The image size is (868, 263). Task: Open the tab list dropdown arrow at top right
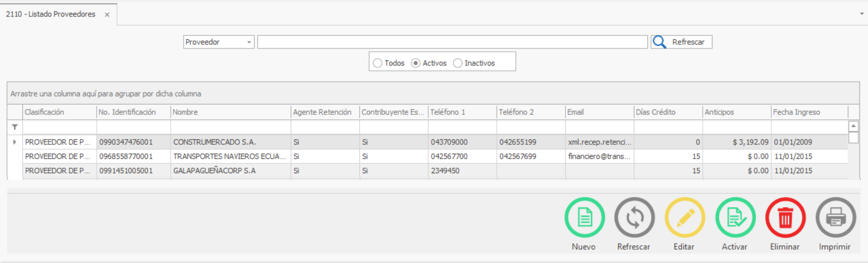click(x=861, y=14)
